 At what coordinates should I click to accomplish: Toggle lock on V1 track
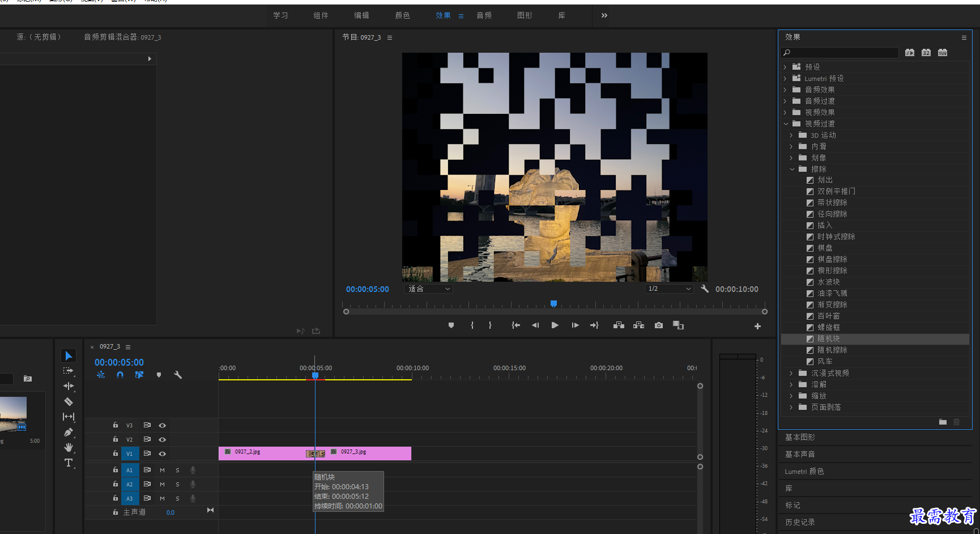(115, 453)
